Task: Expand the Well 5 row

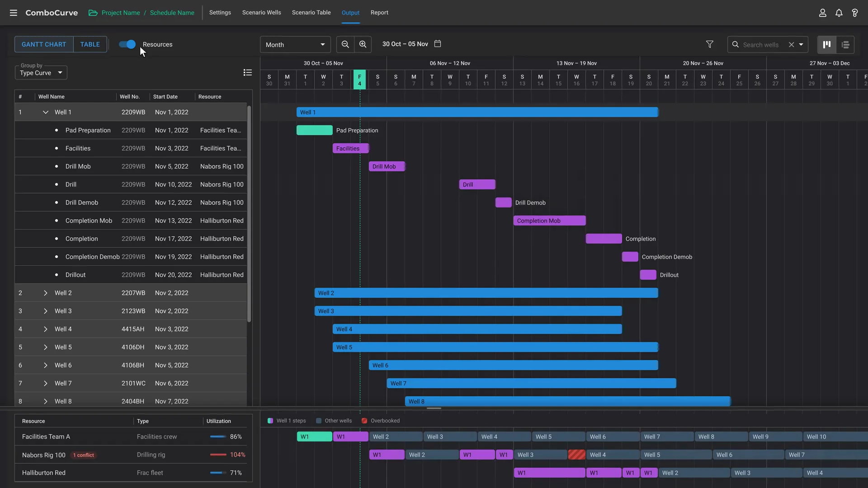Action: (45, 347)
